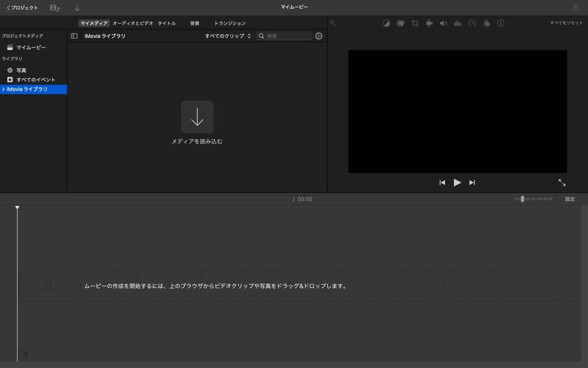
Task: Switch to the トランジション tab
Action: 230,23
